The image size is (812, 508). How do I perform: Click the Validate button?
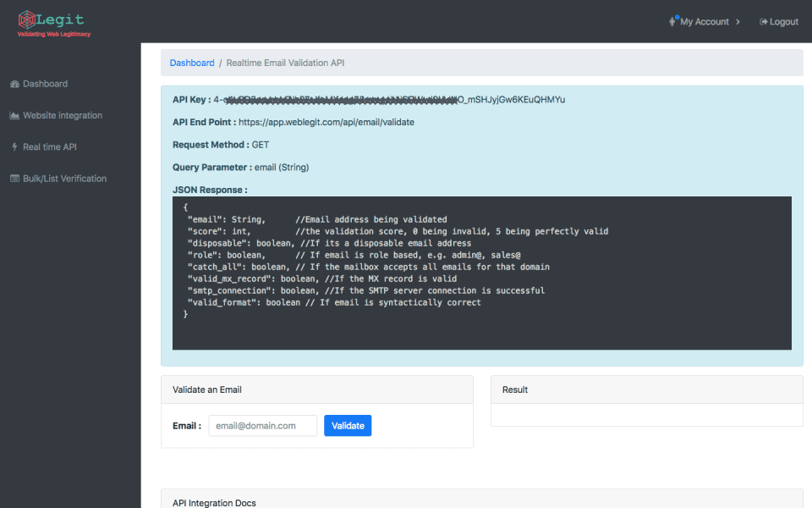348,426
